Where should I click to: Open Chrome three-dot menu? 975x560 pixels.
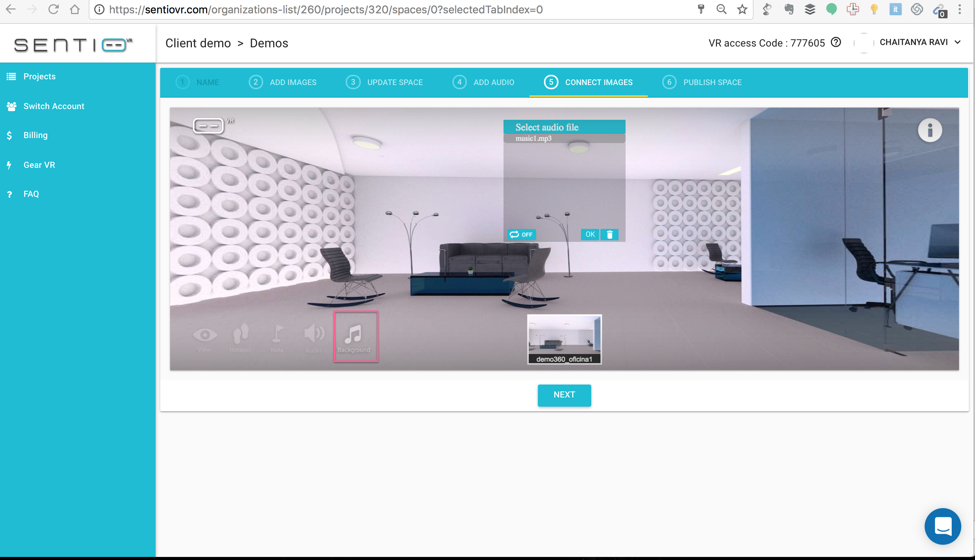click(x=960, y=9)
